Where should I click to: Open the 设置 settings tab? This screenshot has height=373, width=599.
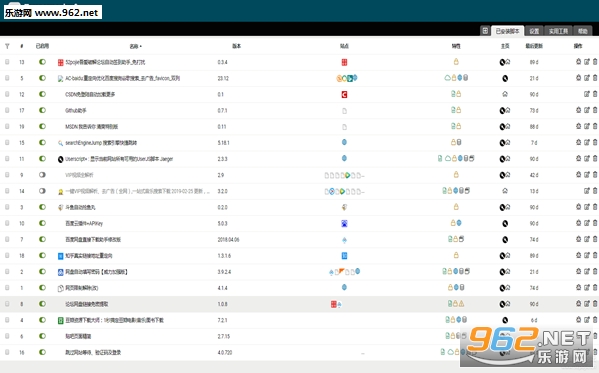click(534, 31)
